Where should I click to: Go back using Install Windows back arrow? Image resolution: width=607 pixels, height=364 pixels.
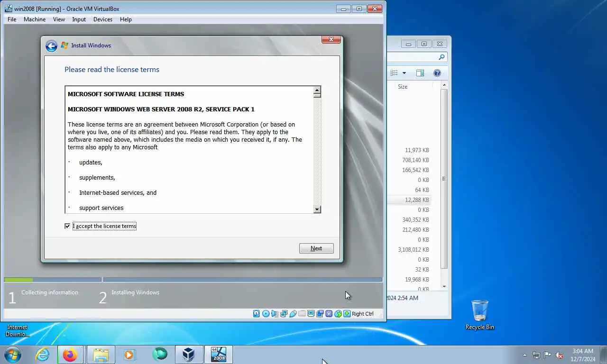(51, 45)
